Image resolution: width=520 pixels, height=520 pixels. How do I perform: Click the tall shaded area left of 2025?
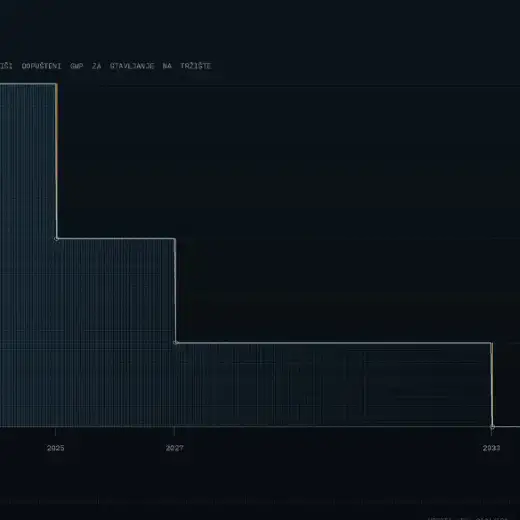[28, 255]
